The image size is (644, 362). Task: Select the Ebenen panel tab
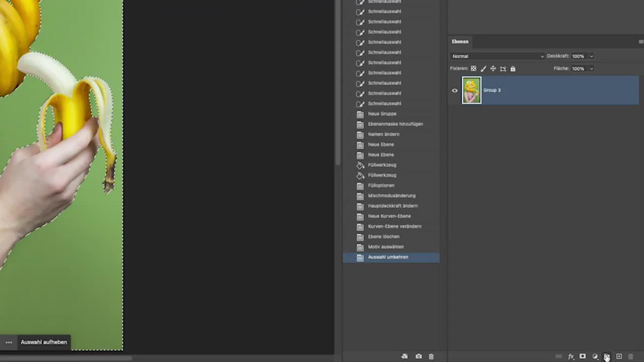[x=460, y=42]
